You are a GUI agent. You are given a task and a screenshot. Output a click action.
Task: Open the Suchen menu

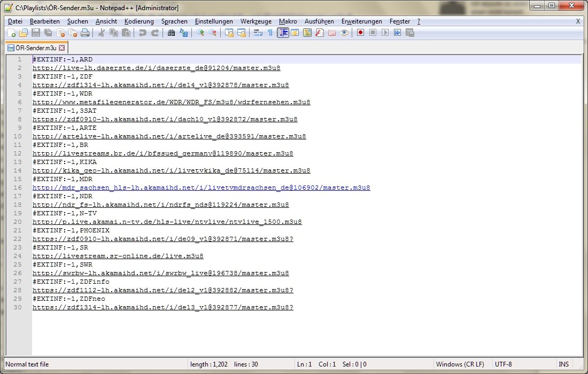78,21
